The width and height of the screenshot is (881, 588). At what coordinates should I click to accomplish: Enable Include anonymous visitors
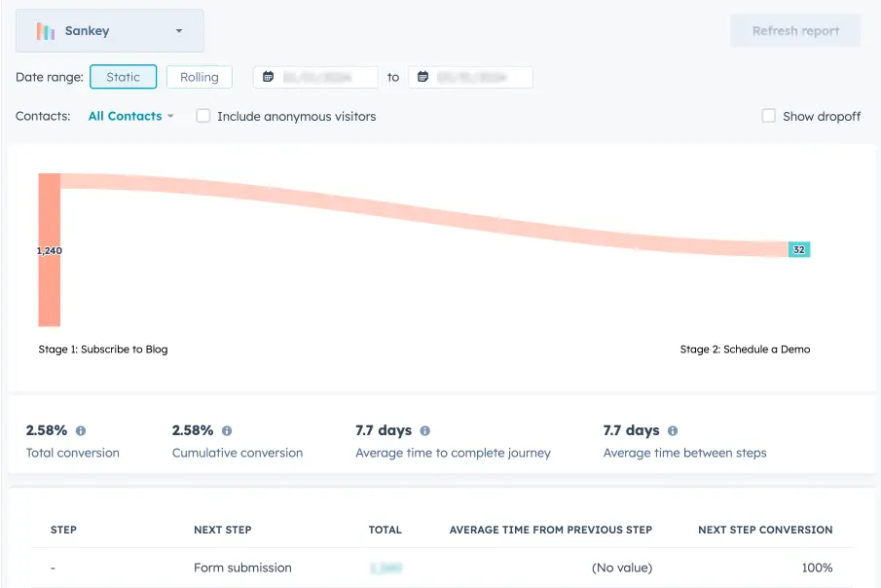click(x=202, y=115)
